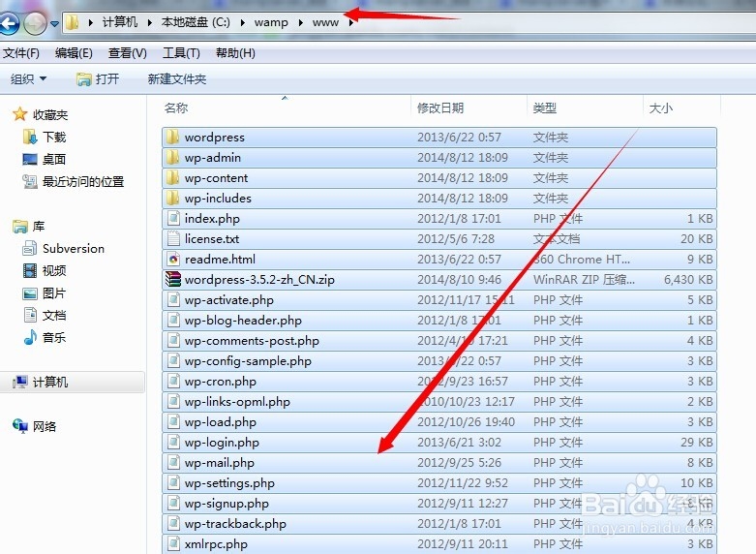Select license.txt file icon
Screen dimensions: 756x554
tap(173, 239)
